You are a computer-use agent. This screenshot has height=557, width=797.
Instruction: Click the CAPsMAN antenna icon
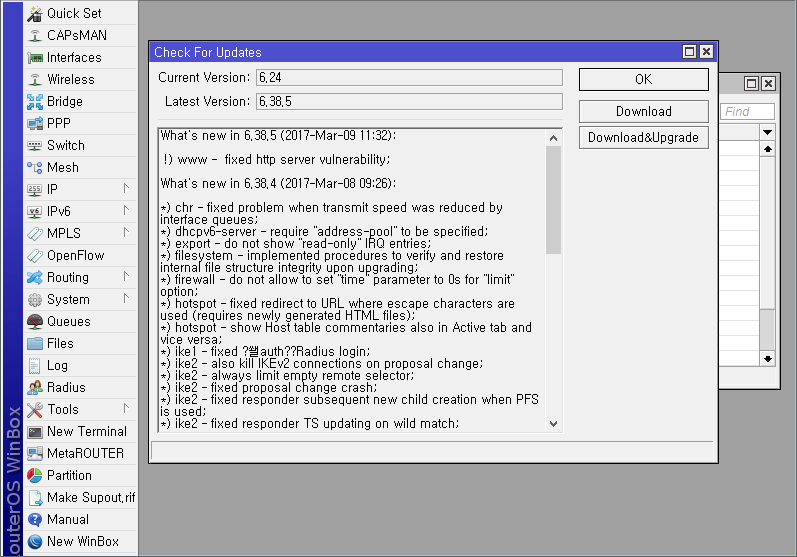click(35, 36)
